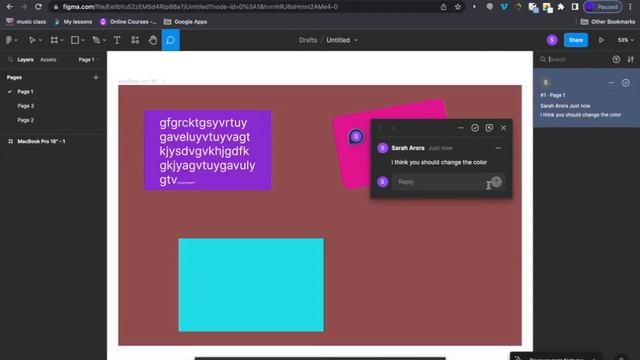640x360 pixels.
Task: Click the cyan rectangle on canvas
Action: coord(251,285)
